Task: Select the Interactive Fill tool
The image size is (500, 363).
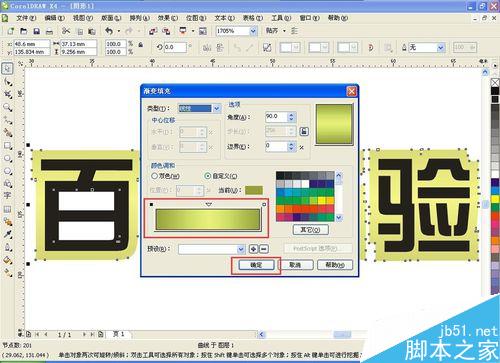Action: coord(7,273)
